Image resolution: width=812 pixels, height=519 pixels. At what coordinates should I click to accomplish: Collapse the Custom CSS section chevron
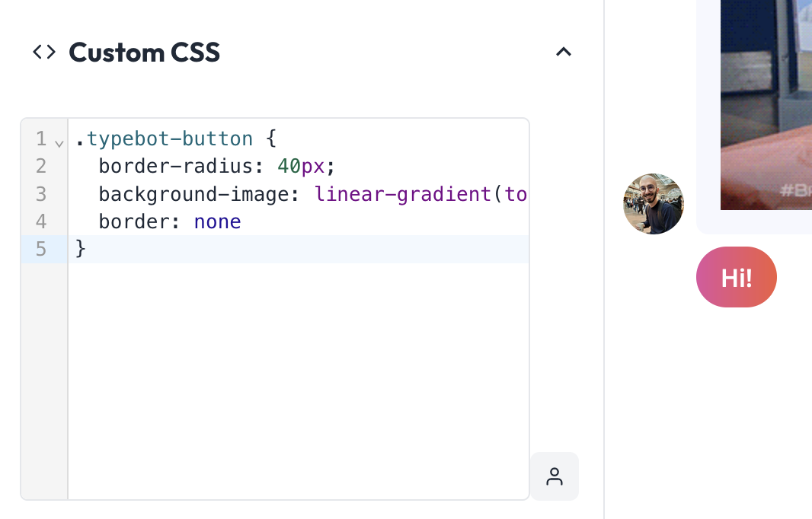[564, 52]
